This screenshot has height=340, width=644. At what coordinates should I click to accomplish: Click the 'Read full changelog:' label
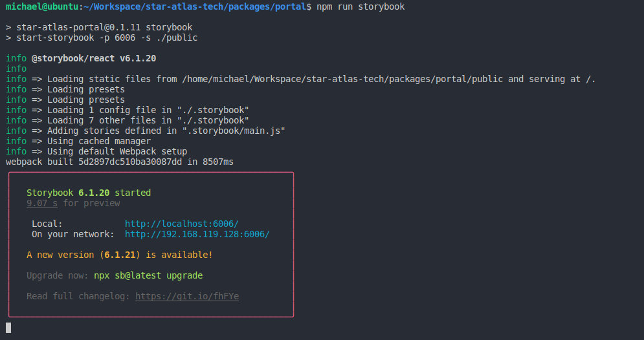[78, 296]
